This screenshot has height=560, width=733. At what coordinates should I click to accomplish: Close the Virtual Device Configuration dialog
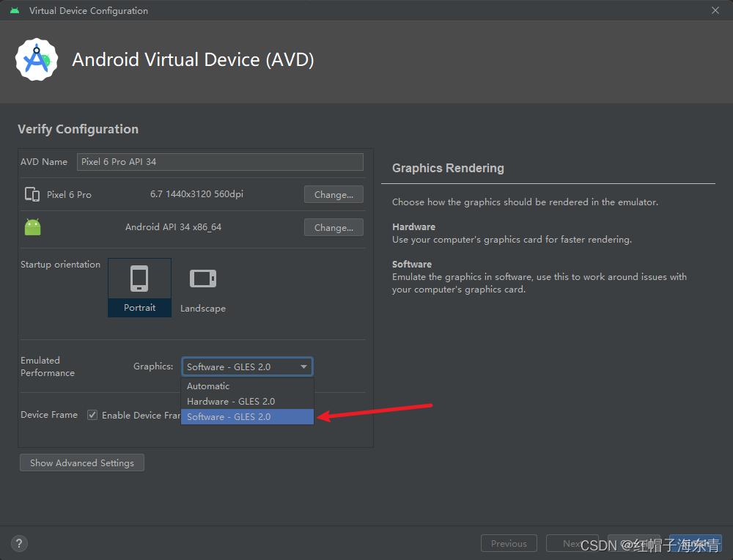coord(715,10)
